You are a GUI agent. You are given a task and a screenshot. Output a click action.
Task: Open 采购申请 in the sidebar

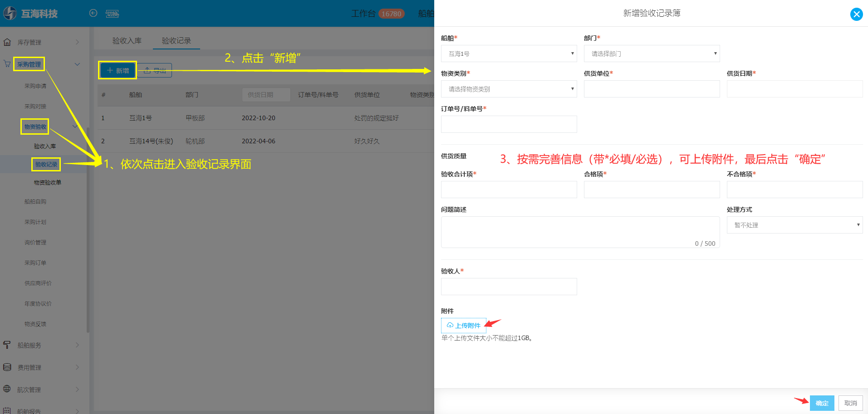coord(35,86)
